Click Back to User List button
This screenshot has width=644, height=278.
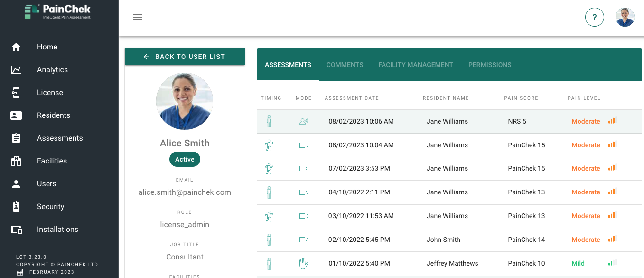185,57
